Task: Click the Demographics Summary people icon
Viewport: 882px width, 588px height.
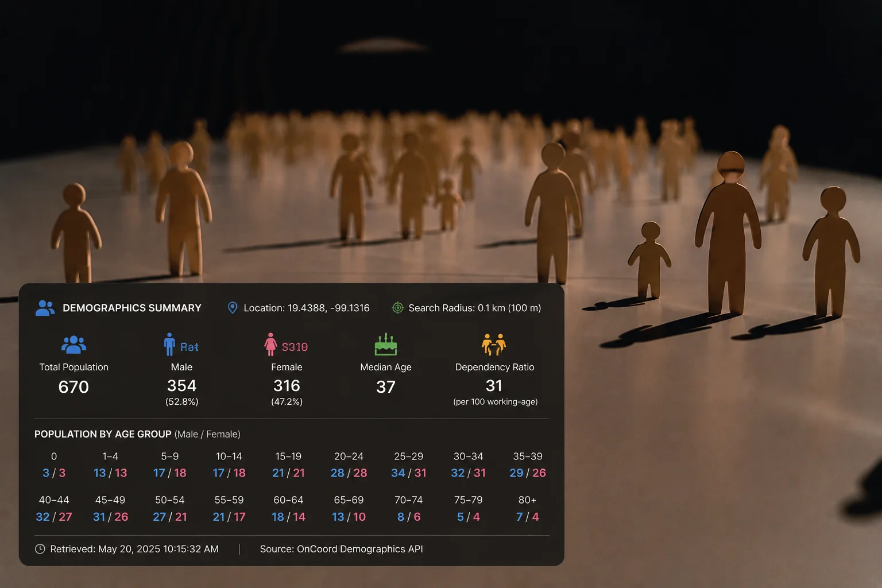Action: click(45, 308)
